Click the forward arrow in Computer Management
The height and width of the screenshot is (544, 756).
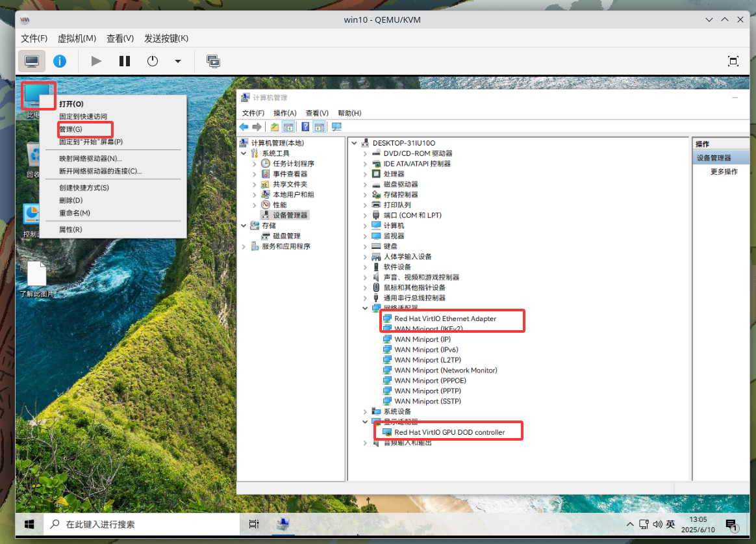(257, 127)
